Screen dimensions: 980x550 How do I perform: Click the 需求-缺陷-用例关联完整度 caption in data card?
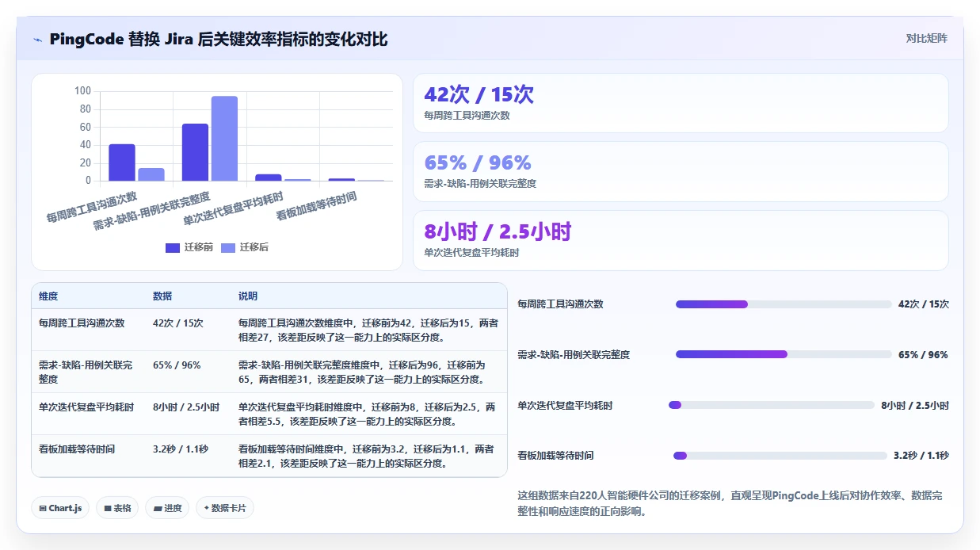(480, 184)
